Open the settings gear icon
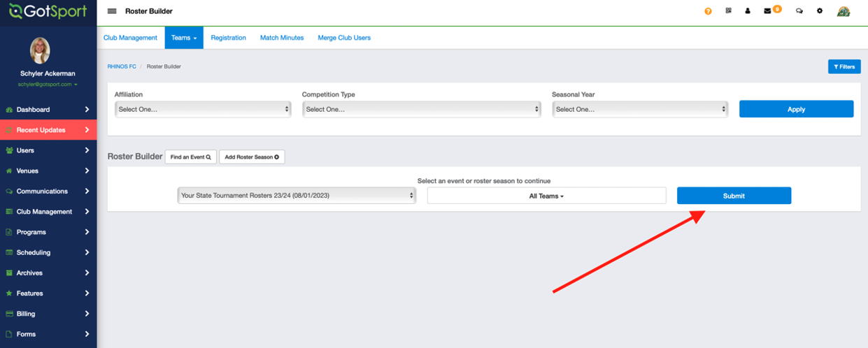This screenshot has height=348, width=868. (x=820, y=11)
